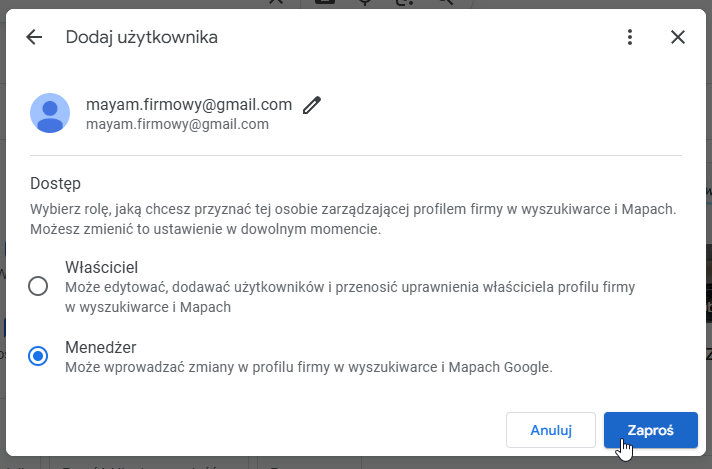Edit the email with the pencil icon

(x=312, y=105)
